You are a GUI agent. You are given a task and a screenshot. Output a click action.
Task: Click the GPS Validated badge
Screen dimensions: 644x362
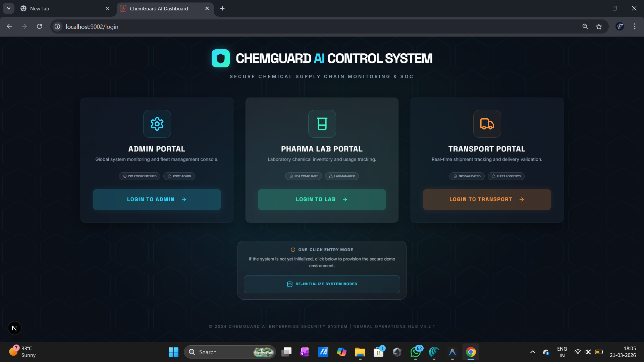coord(467,176)
